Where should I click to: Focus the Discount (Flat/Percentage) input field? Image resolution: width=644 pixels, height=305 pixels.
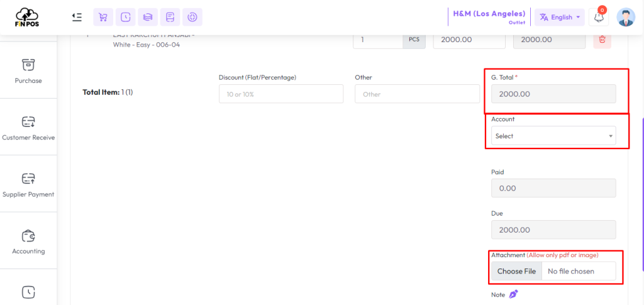(x=281, y=94)
